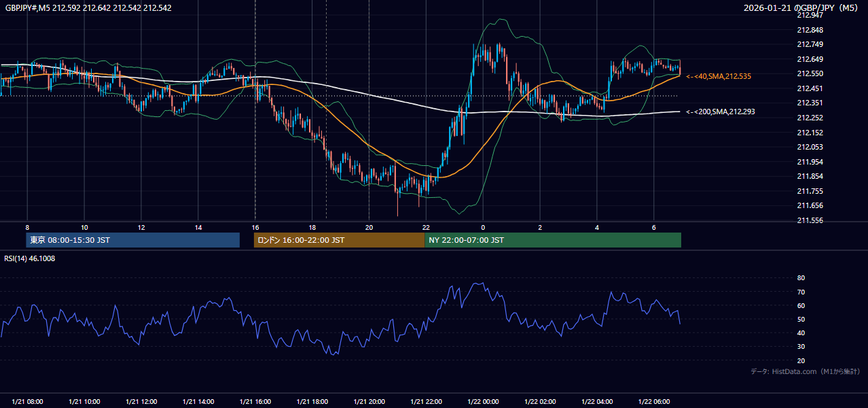Click the 200 SMA label reading 212.293
Image resolution: width=868 pixels, height=408 pixels.
pos(721,112)
